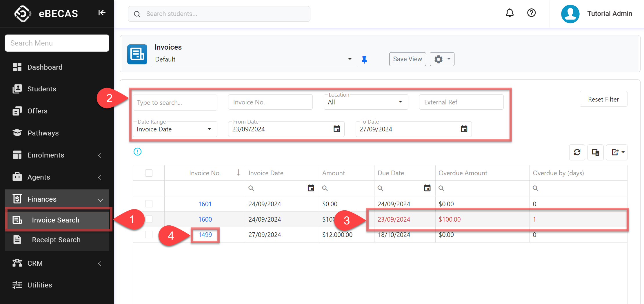Focus the Search students field
The image size is (644, 304).
pos(219,14)
